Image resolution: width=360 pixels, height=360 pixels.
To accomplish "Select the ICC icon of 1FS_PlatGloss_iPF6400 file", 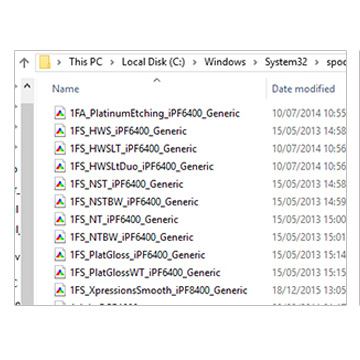I will [60, 255].
